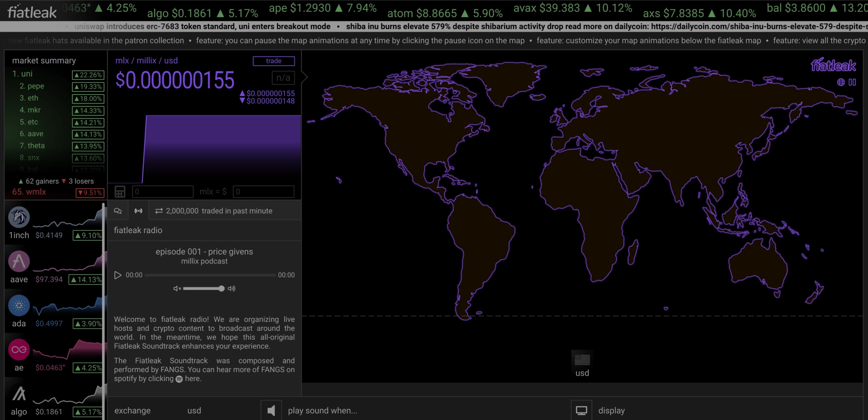Click the 1inch unicorn coin icon
The width and height of the screenshot is (868, 420).
19,217
